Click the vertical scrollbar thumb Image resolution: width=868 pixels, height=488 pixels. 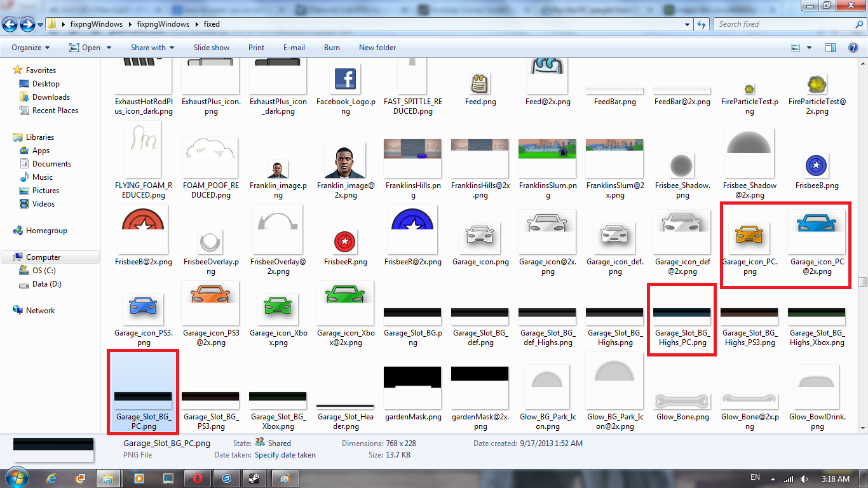862,281
